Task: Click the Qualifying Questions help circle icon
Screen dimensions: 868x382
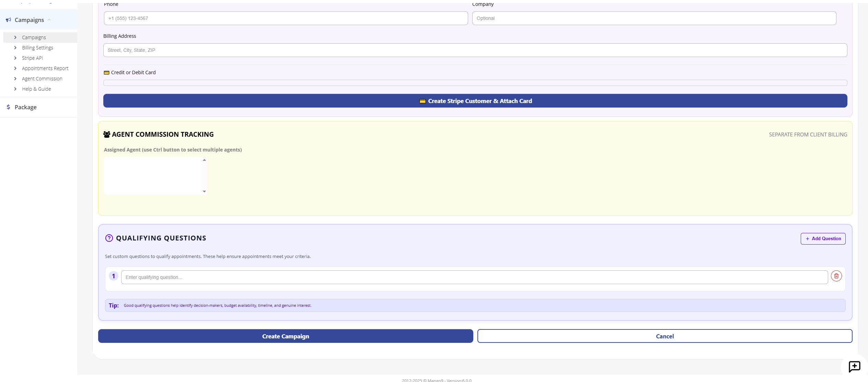Action: (x=109, y=238)
